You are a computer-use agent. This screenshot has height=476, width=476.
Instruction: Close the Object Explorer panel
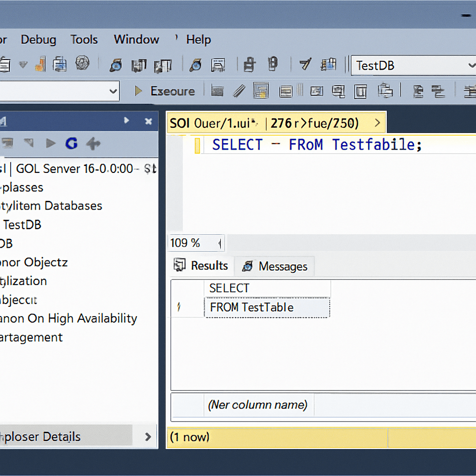[148, 121]
